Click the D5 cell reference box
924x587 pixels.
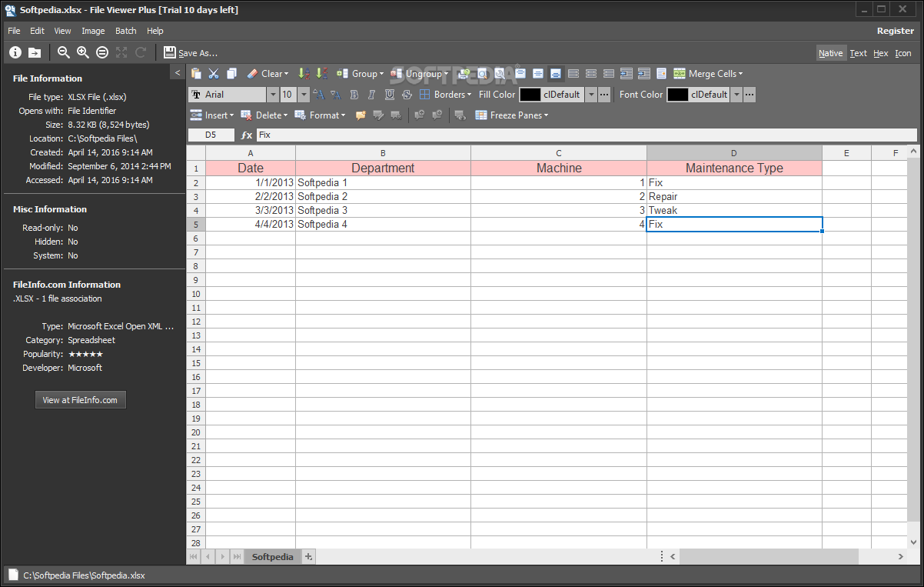(x=211, y=135)
